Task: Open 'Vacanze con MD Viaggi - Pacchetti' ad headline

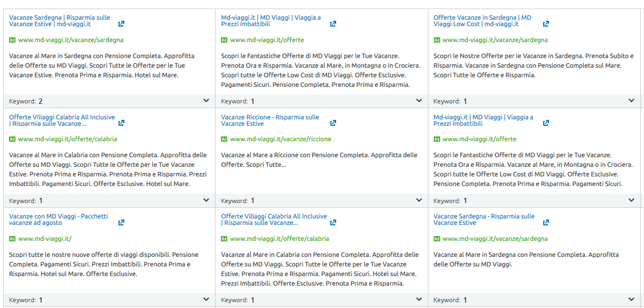Action: click(58, 220)
